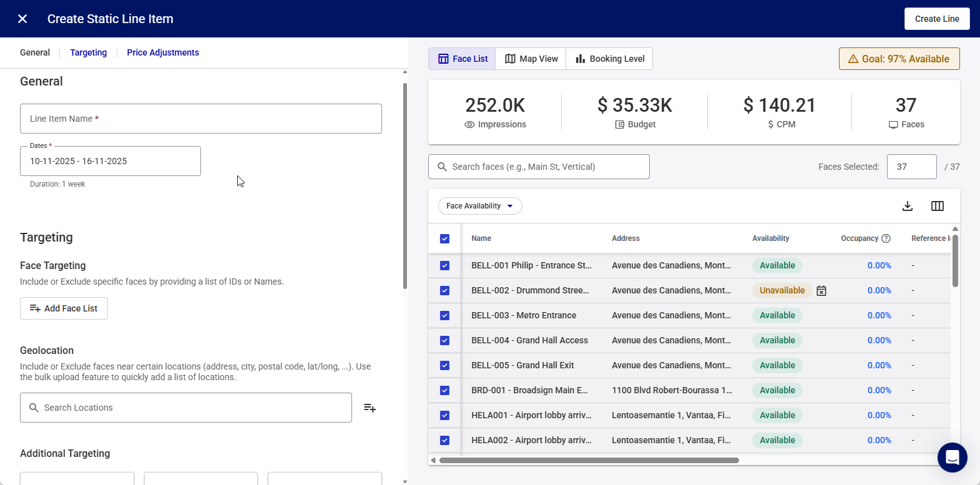Click the Create Line button
Viewport: 980px width, 485px height.
coord(936,19)
